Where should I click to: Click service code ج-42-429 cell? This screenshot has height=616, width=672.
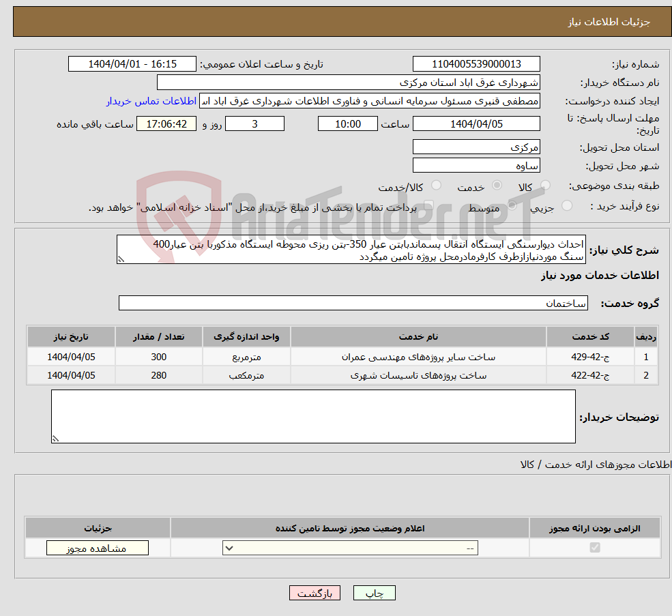coord(590,357)
